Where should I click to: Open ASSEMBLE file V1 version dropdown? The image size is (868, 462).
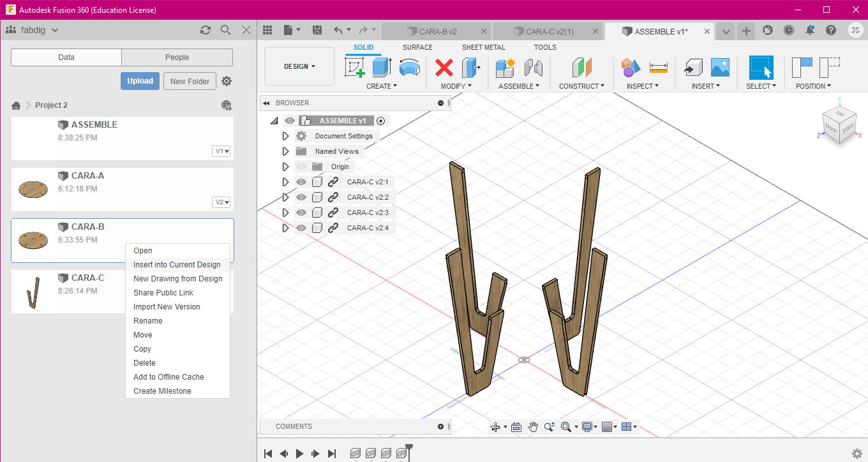[222, 151]
